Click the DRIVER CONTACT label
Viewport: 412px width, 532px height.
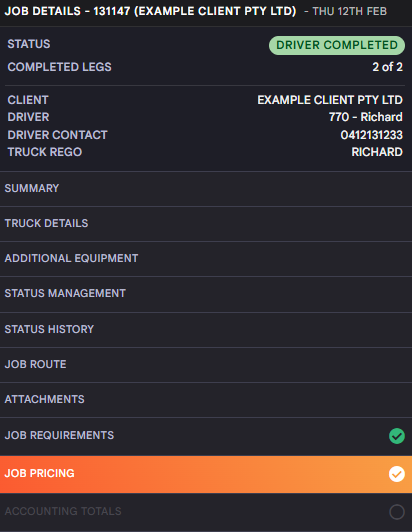point(57,135)
